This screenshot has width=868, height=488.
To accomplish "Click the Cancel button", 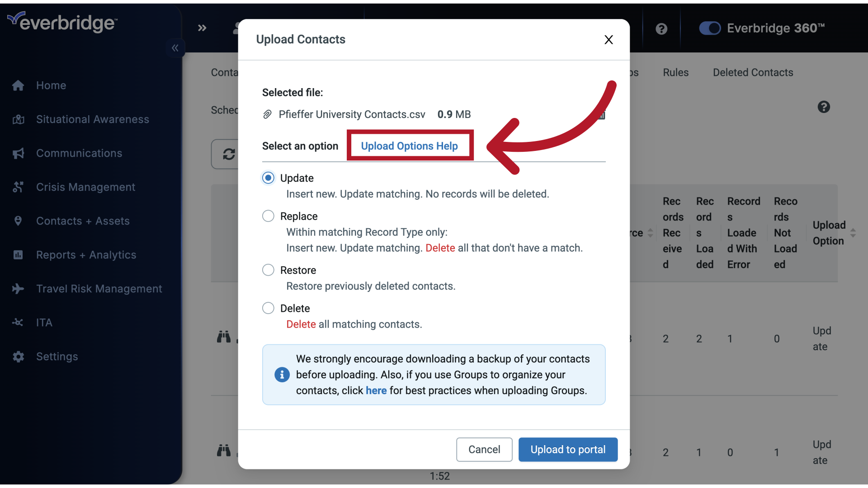I will tap(483, 450).
